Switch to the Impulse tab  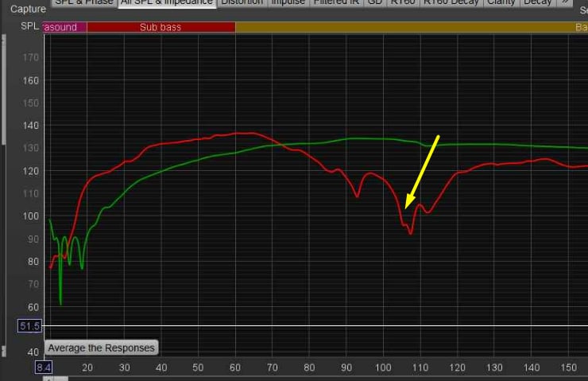[x=288, y=2]
